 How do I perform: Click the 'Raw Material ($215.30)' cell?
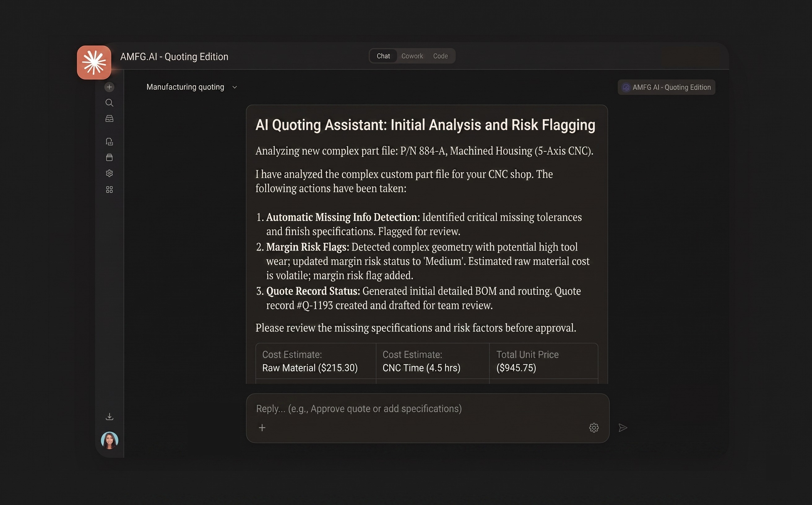point(310,368)
